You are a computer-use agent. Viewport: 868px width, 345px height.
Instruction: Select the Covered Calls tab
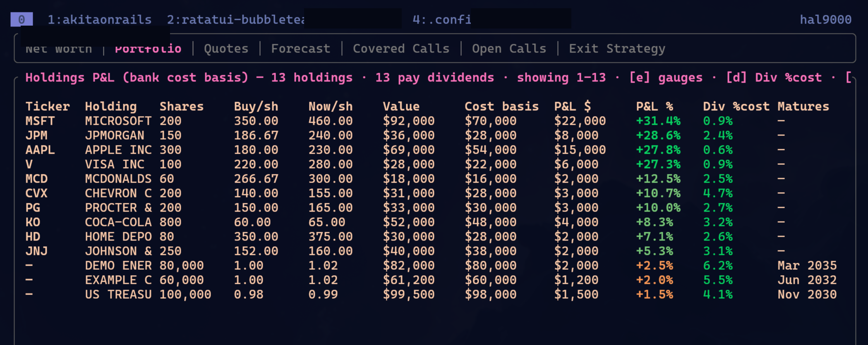[401, 49]
